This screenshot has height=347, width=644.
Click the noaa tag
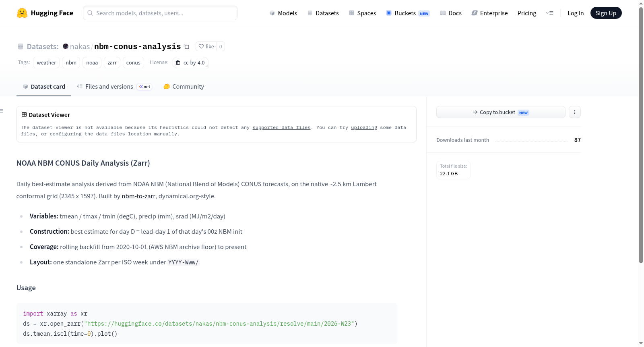92,62
